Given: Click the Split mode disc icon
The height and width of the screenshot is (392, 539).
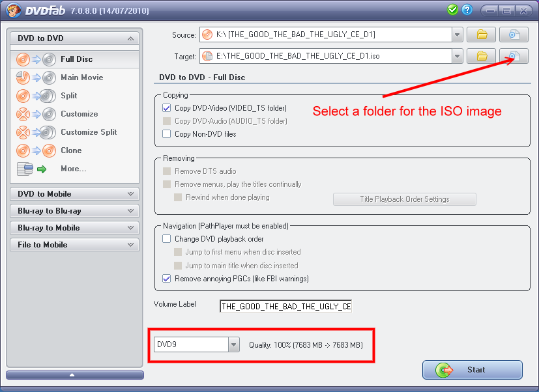Looking at the screenshot, I should 36,96.
